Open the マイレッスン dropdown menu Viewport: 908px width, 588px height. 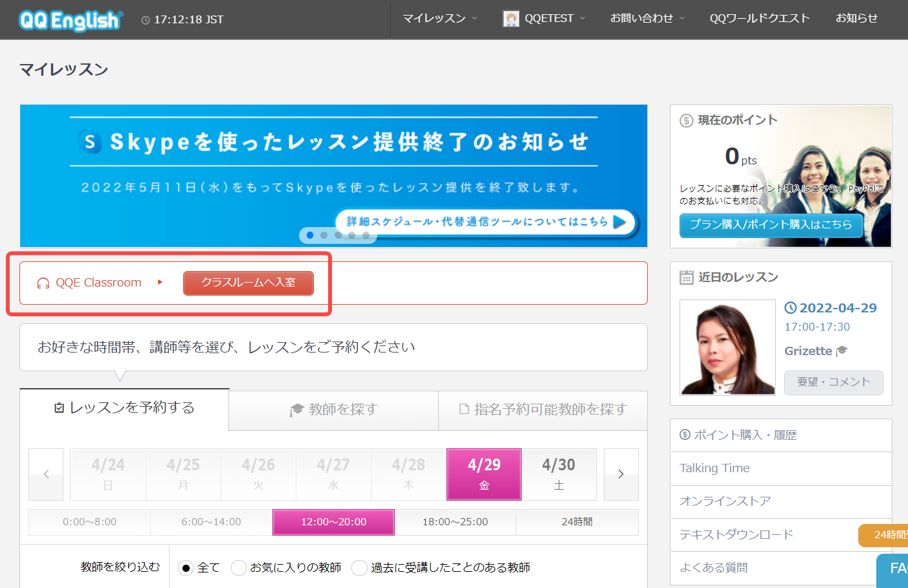[439, 19]
